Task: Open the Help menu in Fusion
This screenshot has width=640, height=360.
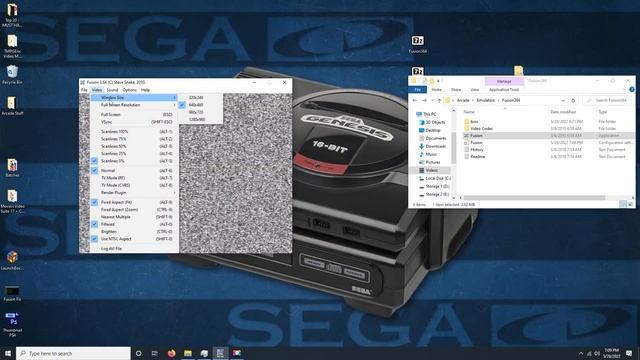Action: (x=145, y=90)
